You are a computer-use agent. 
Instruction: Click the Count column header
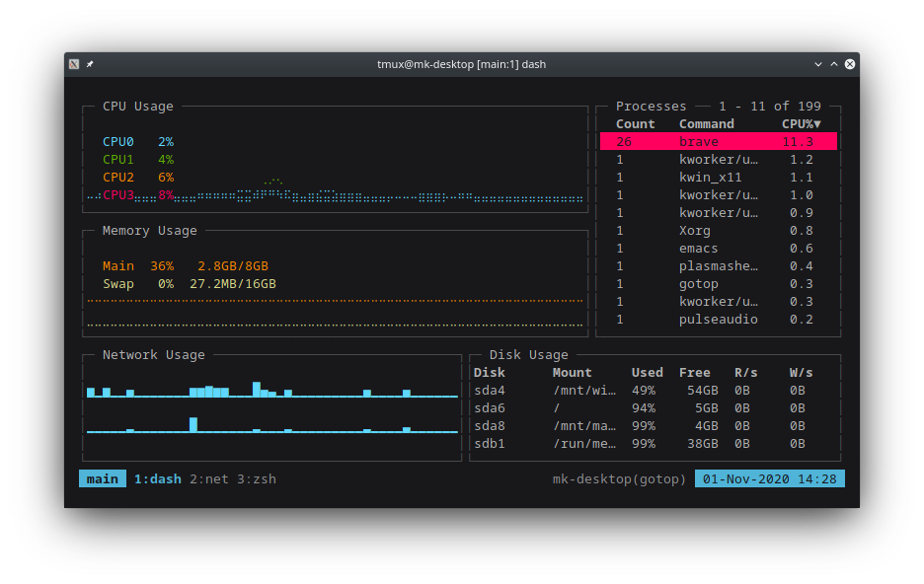(x=635, y=124)
